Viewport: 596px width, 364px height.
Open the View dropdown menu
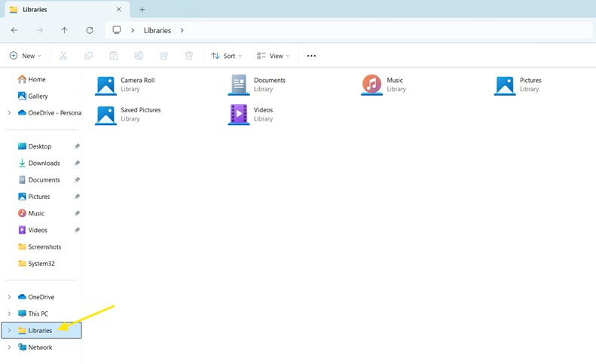(273, 56)
